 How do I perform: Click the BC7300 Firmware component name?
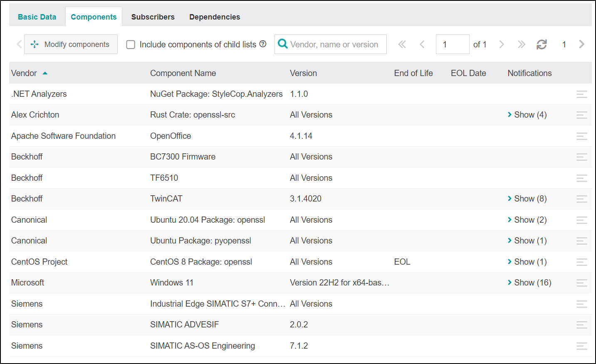[x=183, y=157]
